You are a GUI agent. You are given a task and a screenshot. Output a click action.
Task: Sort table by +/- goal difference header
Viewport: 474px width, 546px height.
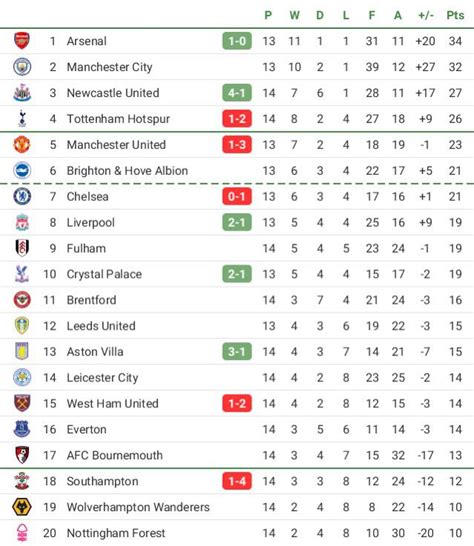click(426, 15)
